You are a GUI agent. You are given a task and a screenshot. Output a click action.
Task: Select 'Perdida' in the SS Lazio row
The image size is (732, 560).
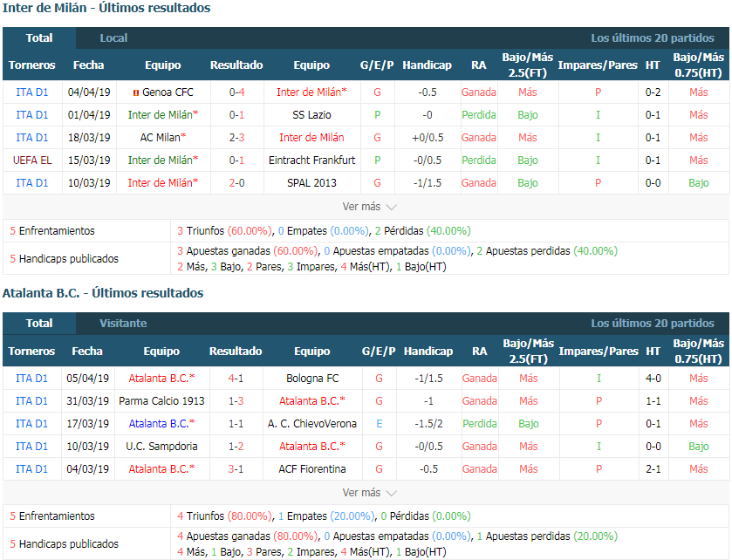click(x=478, y=115)
